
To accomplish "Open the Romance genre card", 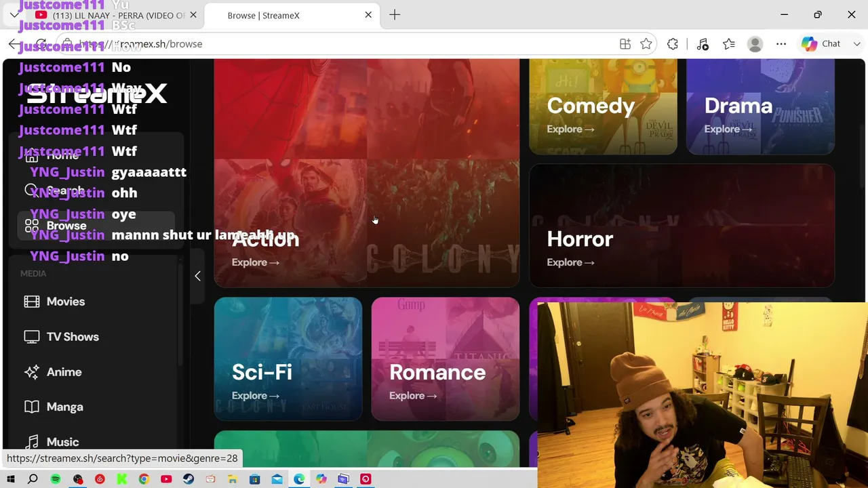I will tap(446, 359).
